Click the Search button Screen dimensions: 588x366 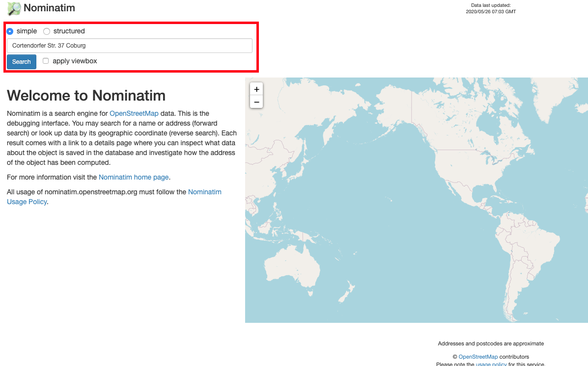pos(22,62)
